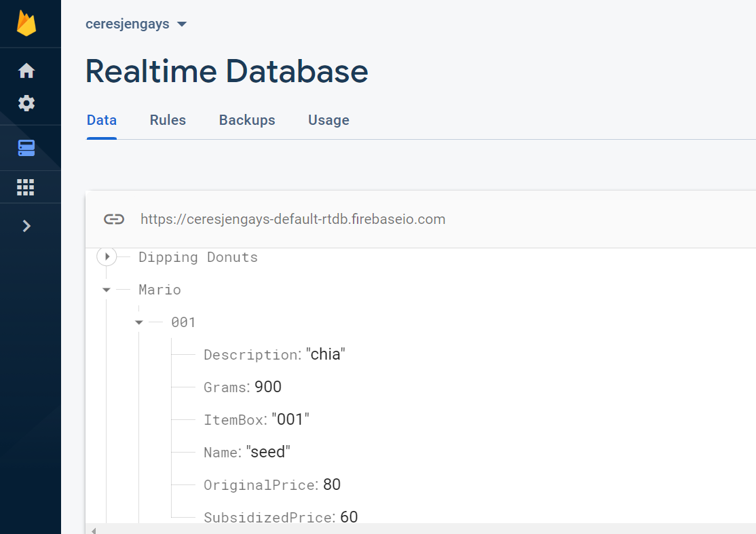756x534 pixels.
Task: Switch to the Backups tab
Action: click(247, 120)
